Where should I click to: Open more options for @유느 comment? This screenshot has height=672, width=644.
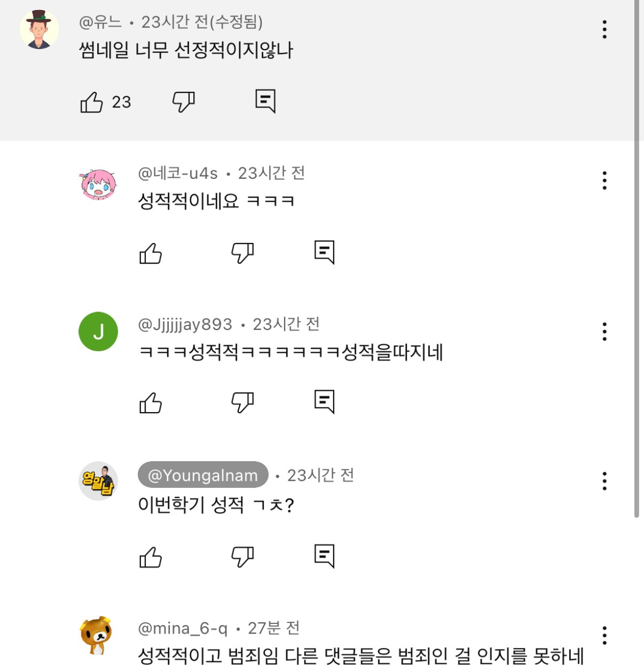pyautogui.click(x=604, y=29)
